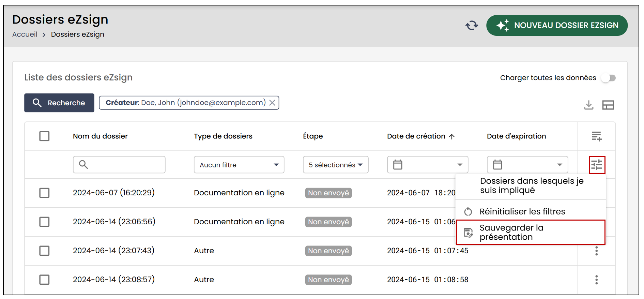Check the box for dossier 2024-06-14 (23:06:56)

[44, 222]
